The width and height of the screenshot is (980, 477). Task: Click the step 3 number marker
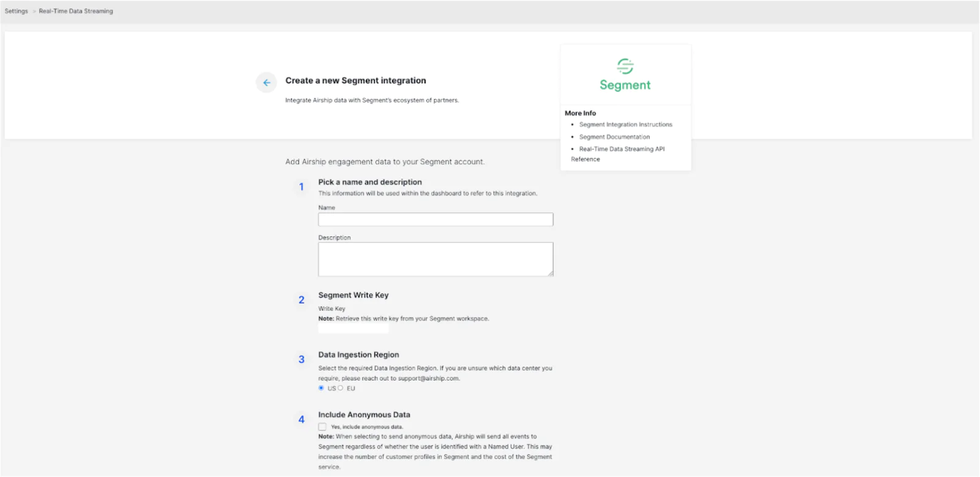point(301,359)
